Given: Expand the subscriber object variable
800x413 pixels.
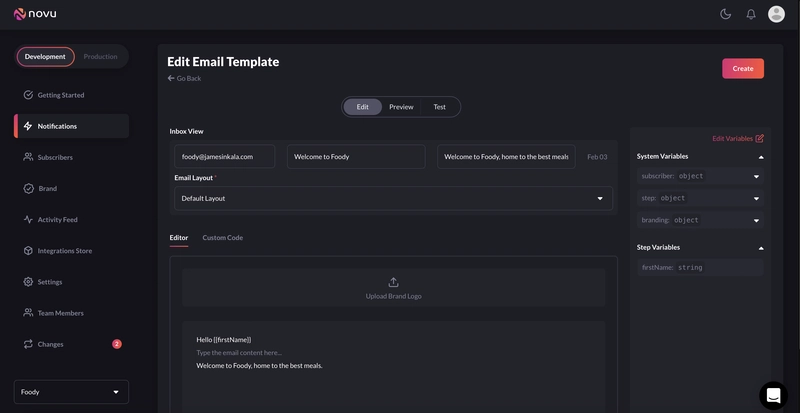Looking at the screenshot, I should tap(756, 176).
